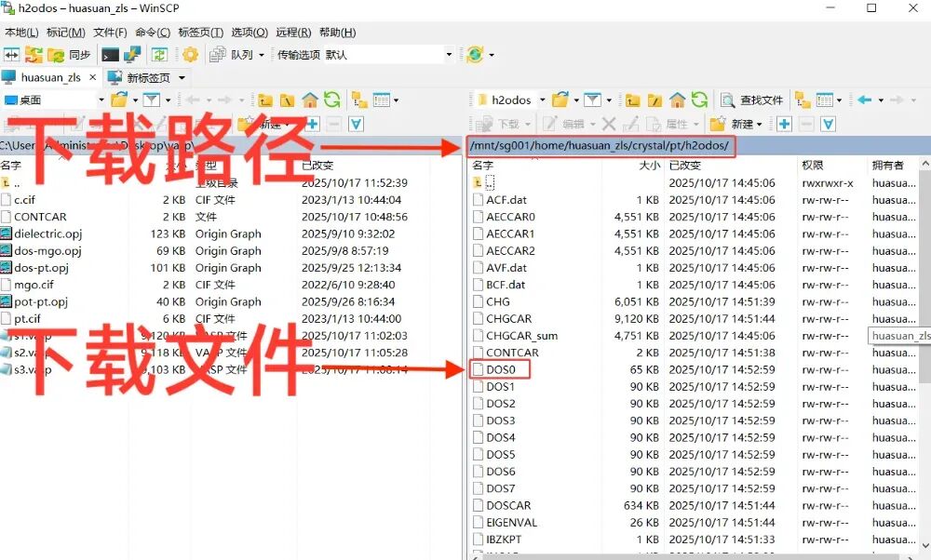This screenshot has width=931, height=560.
Task: Open the 桌面 location dropdown on local panel
Action: pos(102,100)
